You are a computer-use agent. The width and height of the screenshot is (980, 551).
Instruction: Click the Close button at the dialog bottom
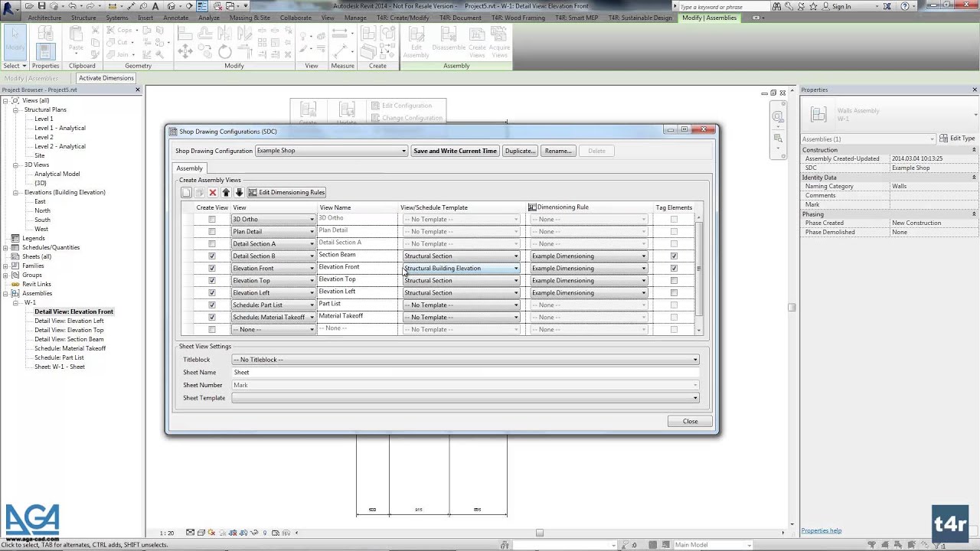(x=690, y=422)
